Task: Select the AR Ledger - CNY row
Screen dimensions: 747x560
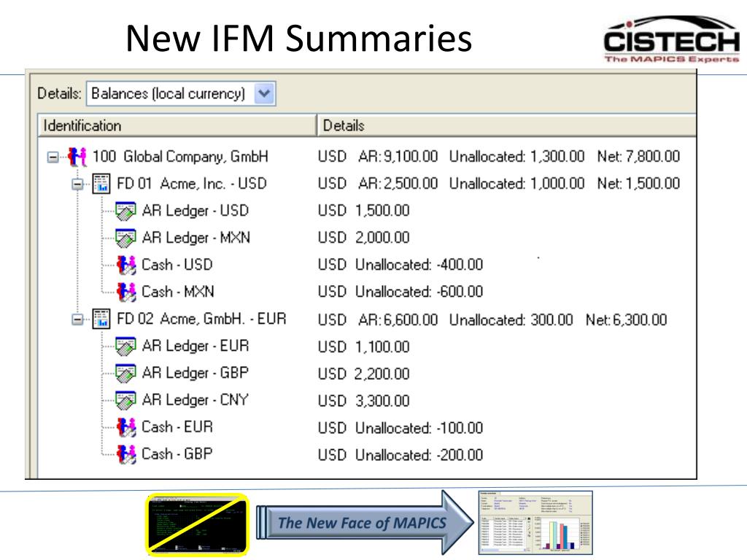Action: pos(367,400)
